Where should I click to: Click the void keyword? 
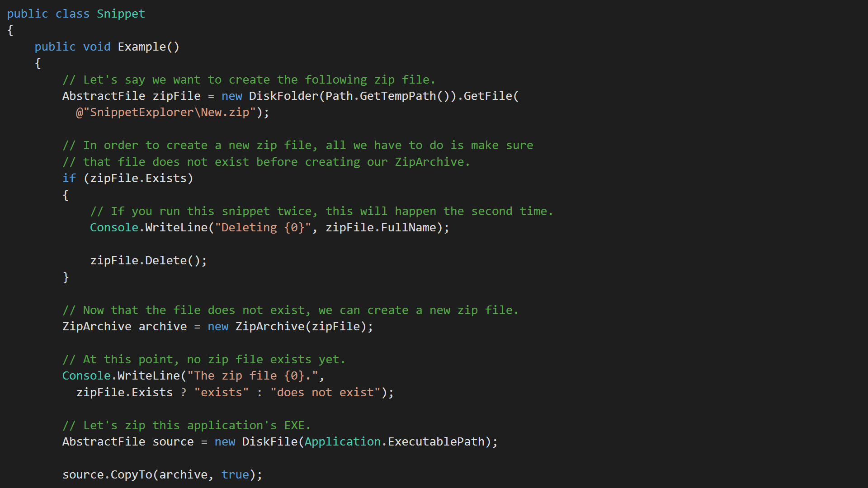coord(97,47)
